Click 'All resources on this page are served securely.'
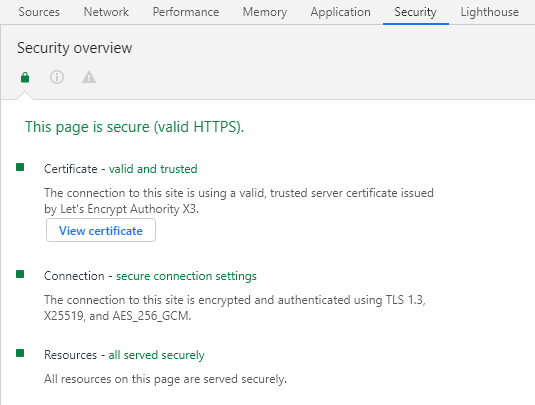The height and width of the screenshot is (405, 535). point(165,379)
